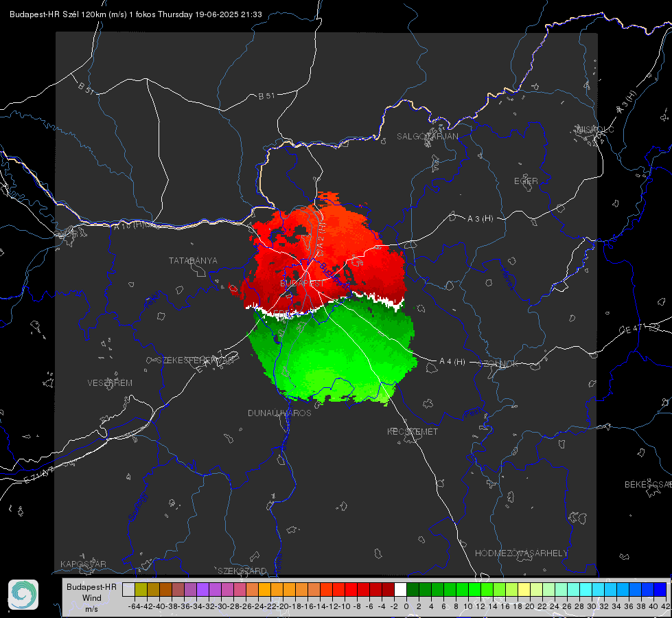This screenshot has width=672, height=618.
Task: Click the "A 4 (H)" road label
Action: click(x=452, y=362)
